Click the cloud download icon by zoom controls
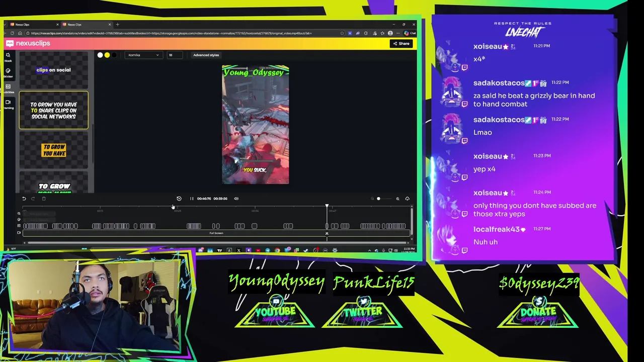 pos(407,199)
